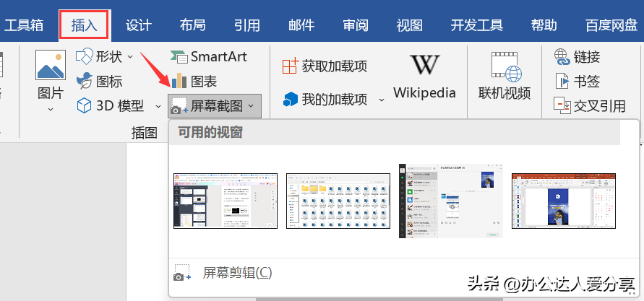Insert 联机视频 online video
The image size is (644, 301).
(505, 76)
